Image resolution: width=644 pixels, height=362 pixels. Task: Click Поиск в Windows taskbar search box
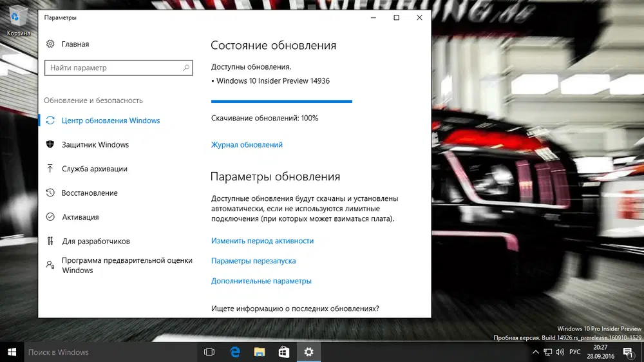tap(110, 352)
